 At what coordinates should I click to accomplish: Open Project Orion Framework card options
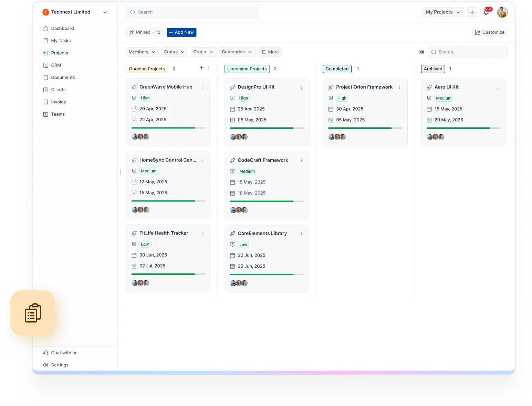(399, 87)
